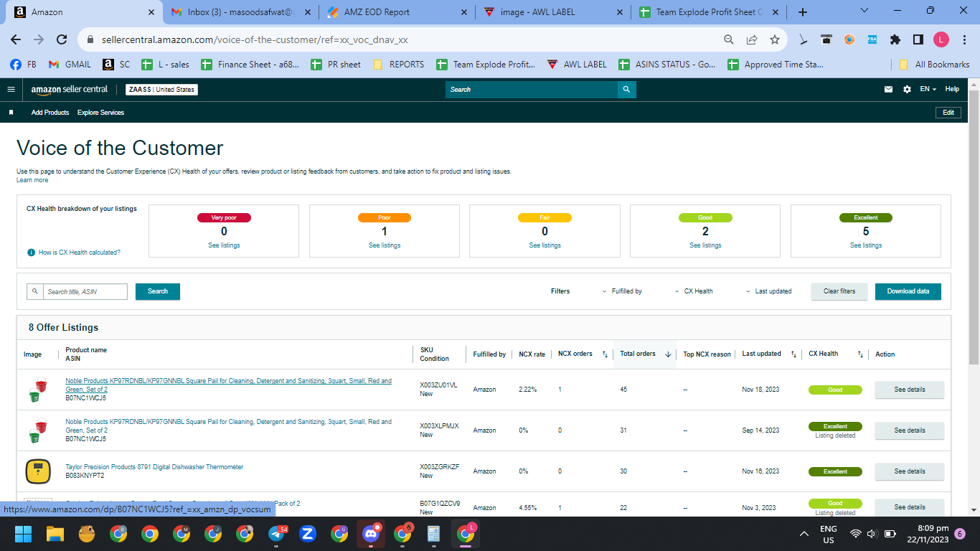
Task: Open See listings under the Poor card
Action: click(x=385, y=245)
